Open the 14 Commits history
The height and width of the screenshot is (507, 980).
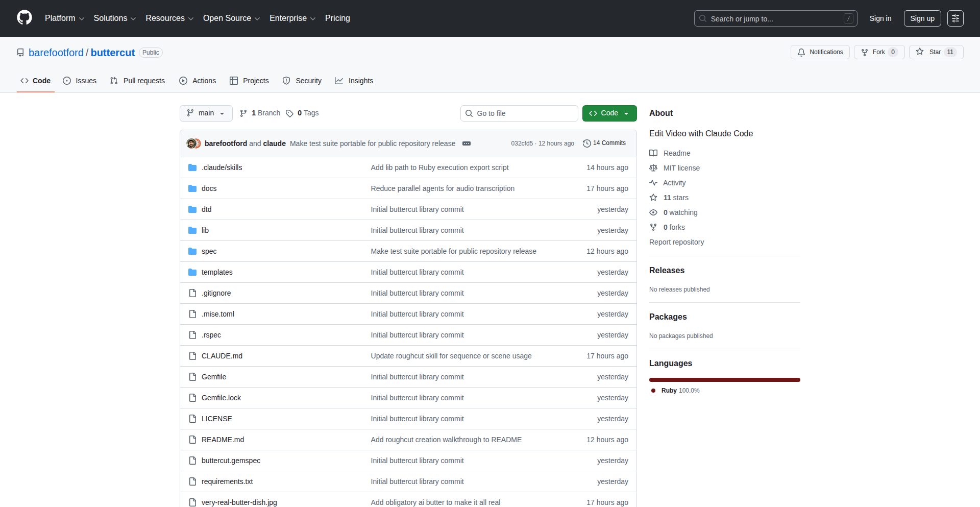pyautogui.click(x=604, y=143)
